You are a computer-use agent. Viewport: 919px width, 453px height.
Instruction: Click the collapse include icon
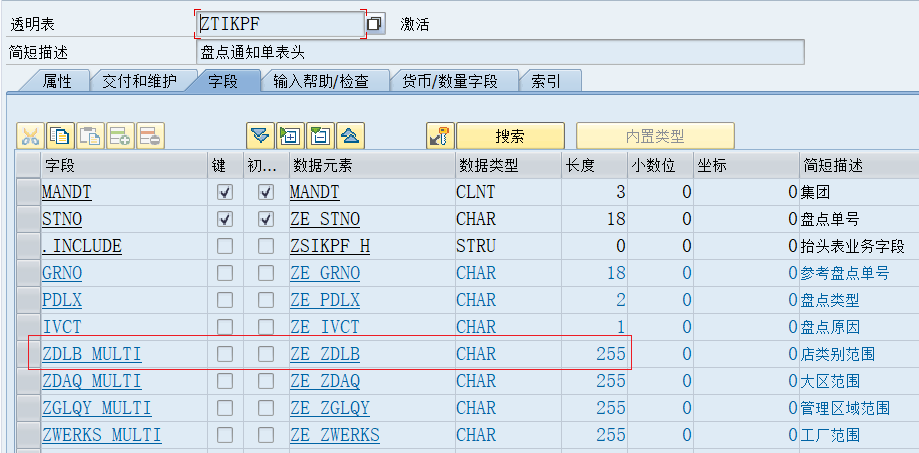[x=320, y=136]
